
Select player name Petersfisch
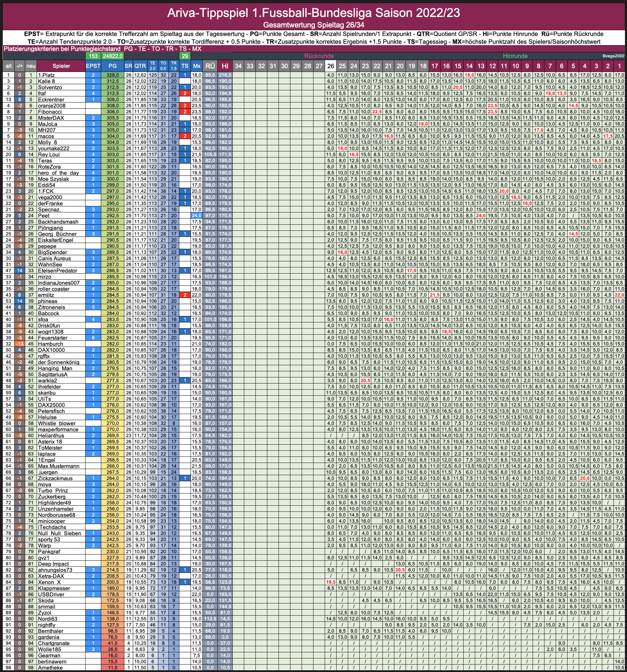click(51, 411)
